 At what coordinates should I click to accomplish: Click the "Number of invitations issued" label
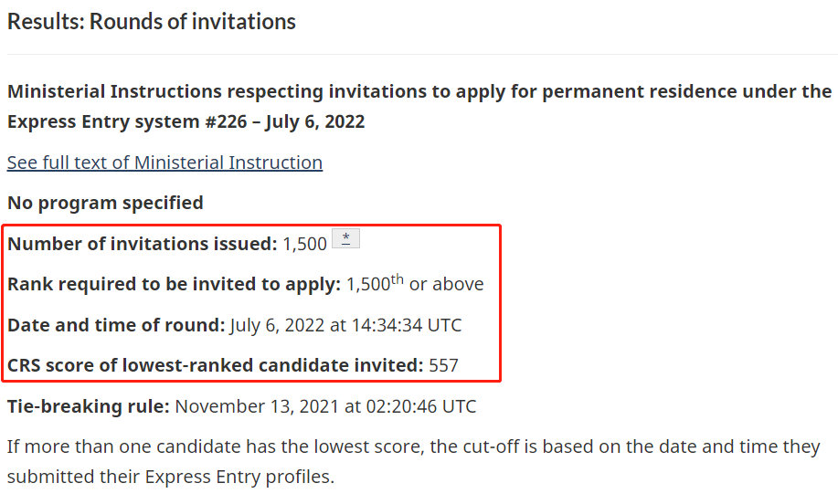pos(142,244)
